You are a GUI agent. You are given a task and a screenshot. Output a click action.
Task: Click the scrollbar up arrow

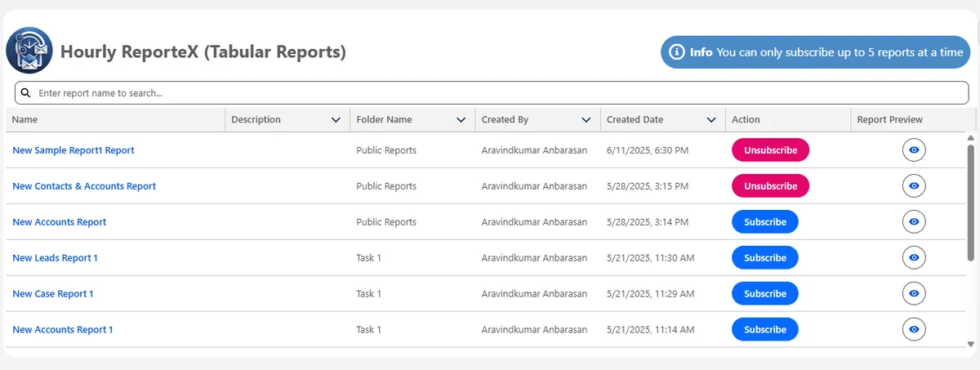coord(971,139)
